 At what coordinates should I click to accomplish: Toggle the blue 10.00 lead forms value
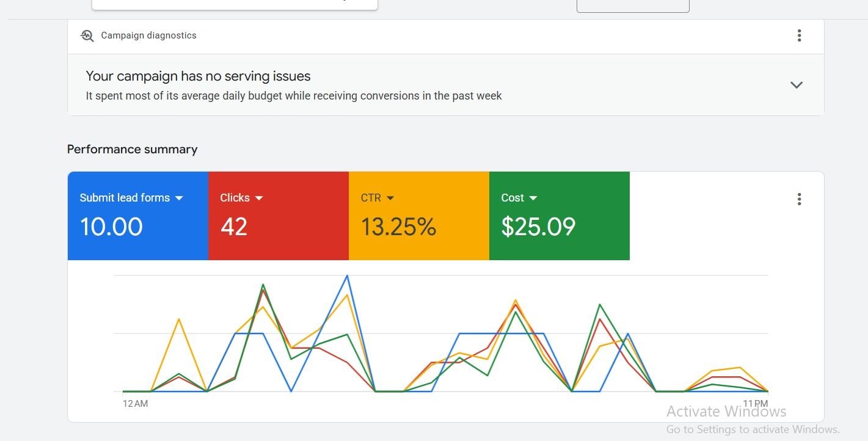tap(111, 227)
